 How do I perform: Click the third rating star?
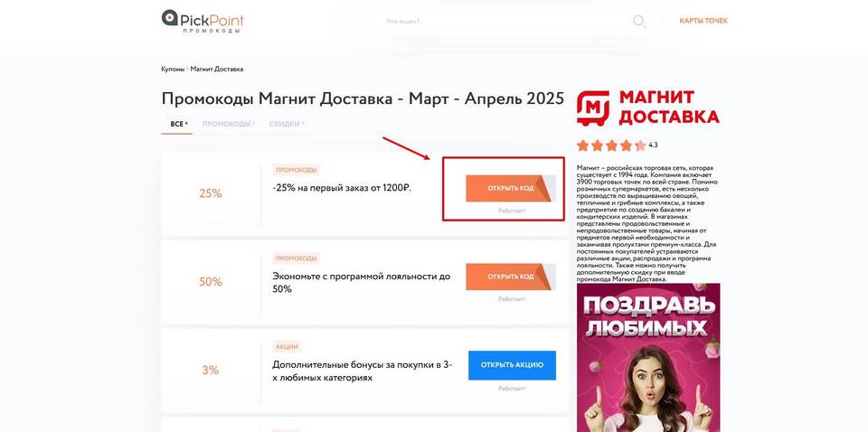click(x=612, y=146)
